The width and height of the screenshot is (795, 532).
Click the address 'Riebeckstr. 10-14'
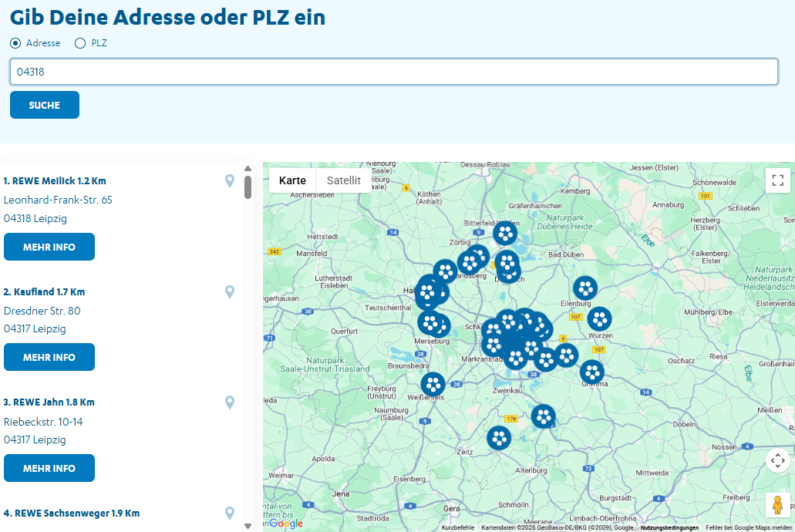[x=43, y=422]
